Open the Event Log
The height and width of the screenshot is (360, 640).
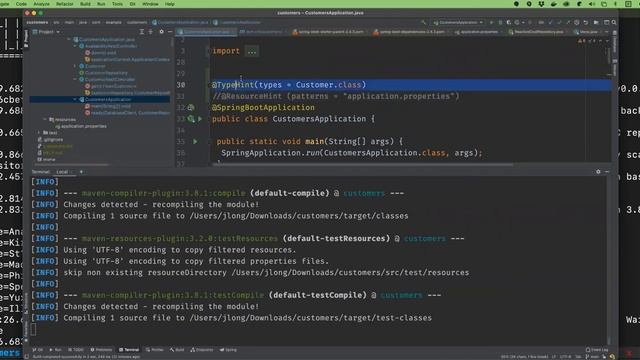(596, 350)
